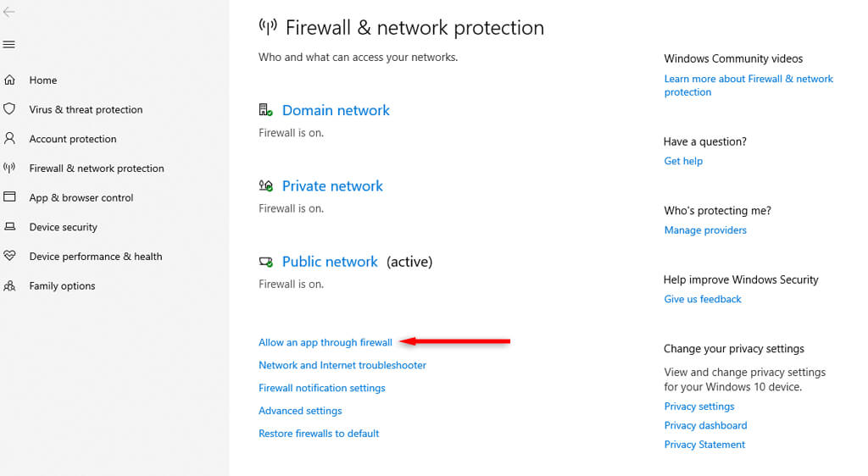Open Domain network settings
The width and height of the screenshot is (868, 476).
click(336, 110)
